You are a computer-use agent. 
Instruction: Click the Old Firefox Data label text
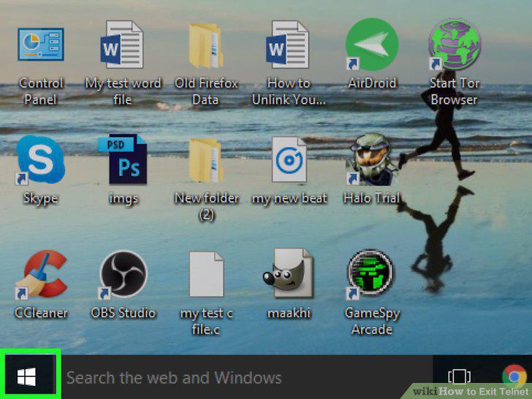(205, 91)
